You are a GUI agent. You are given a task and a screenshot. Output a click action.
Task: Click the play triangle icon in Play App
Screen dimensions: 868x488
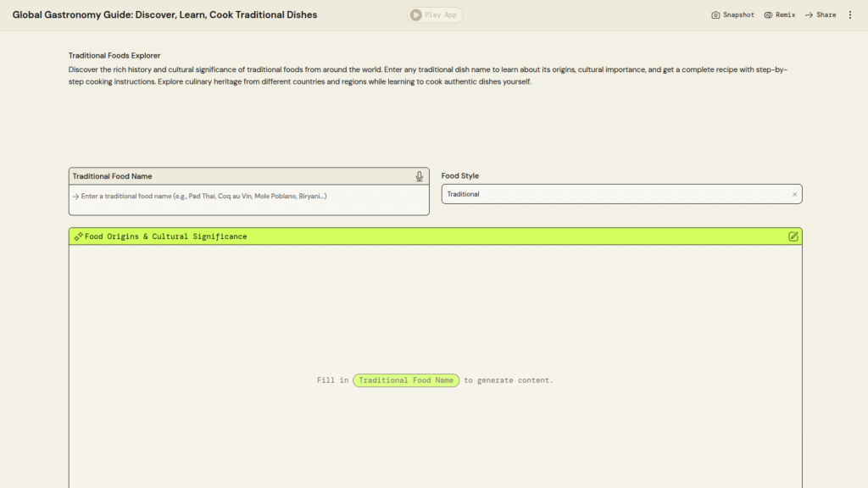(x=415, y=14)
